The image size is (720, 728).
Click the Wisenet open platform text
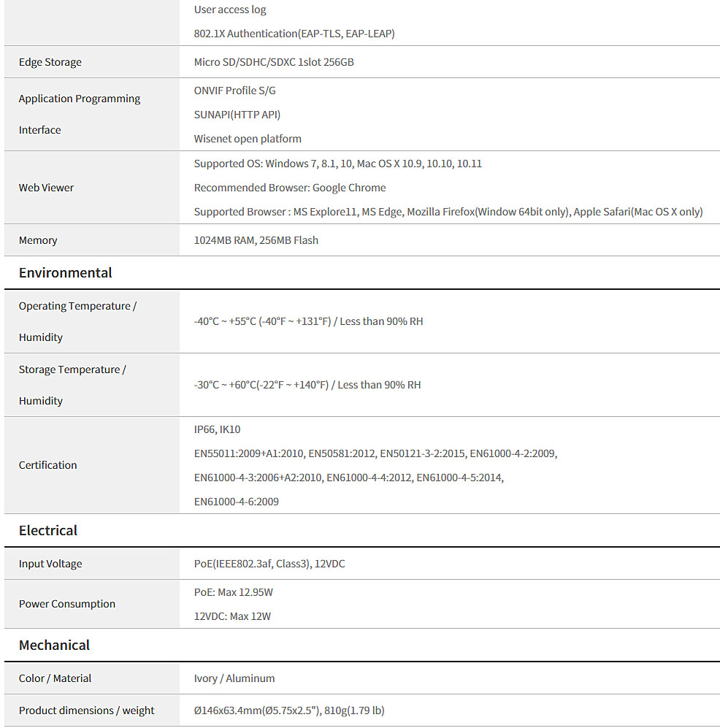click(x=248, y=139)
